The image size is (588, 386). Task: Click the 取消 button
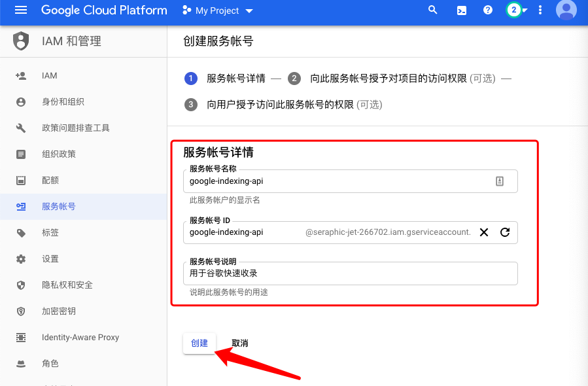tap(240, 343)
